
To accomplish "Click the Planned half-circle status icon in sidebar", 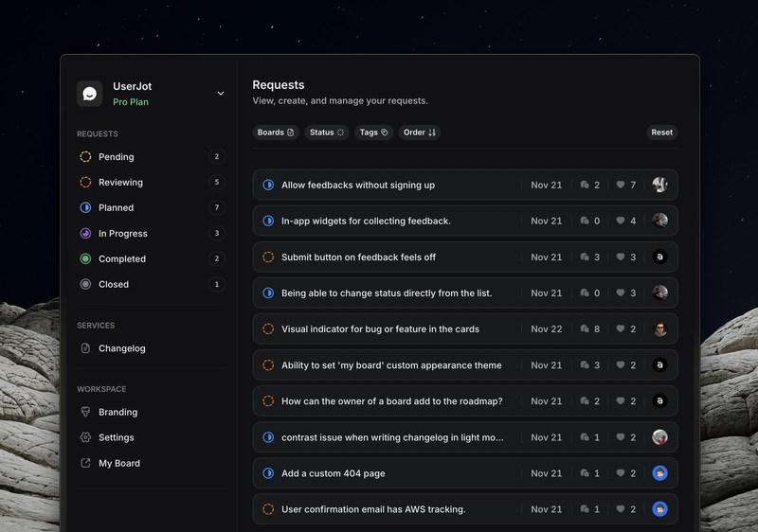I will [x=85, y=208].
